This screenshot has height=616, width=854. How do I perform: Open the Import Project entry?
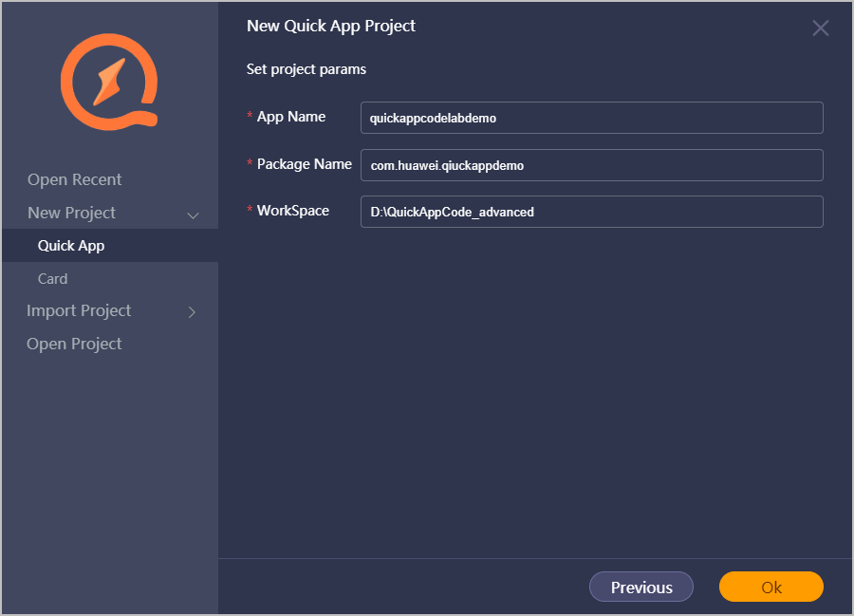coord(79,311)
